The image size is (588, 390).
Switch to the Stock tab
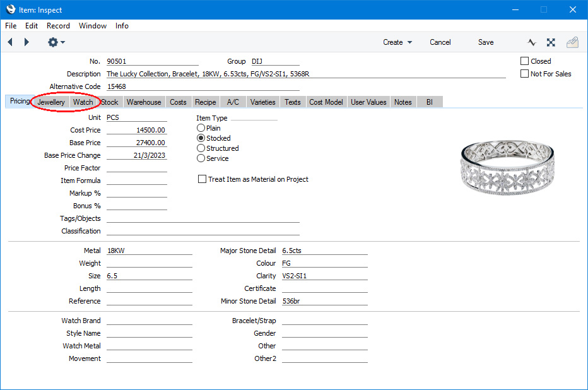pyautogui.click(x=110, y=102)
